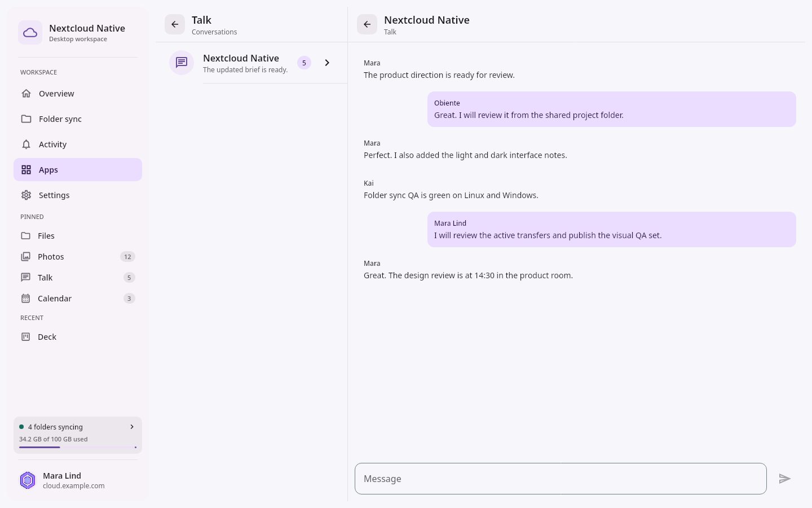Click the Calendar 3 badge
812x508 pixels.
tap(129, 299)
